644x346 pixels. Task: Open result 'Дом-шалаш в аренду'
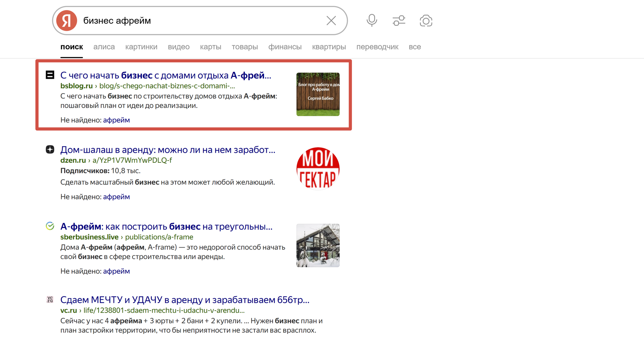(x=168, y=150)
